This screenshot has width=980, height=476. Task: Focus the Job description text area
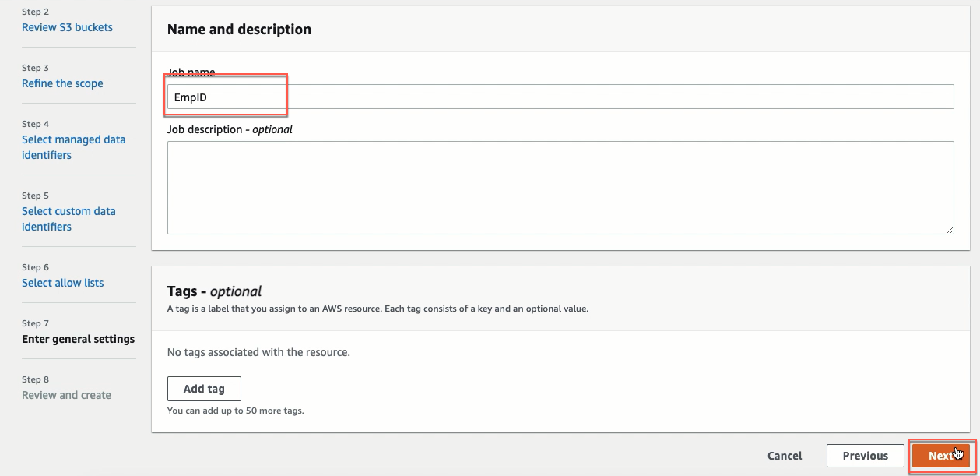pos(560,187)
